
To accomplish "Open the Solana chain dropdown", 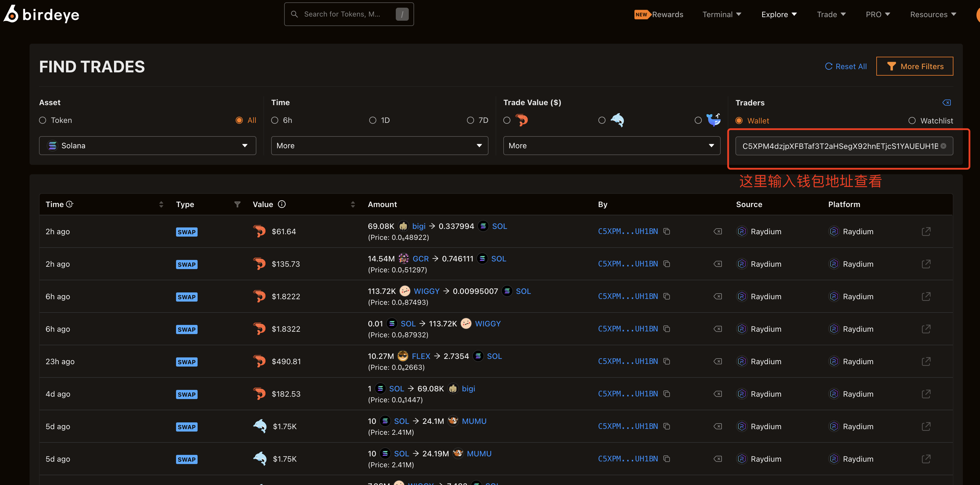I will 148,146.
